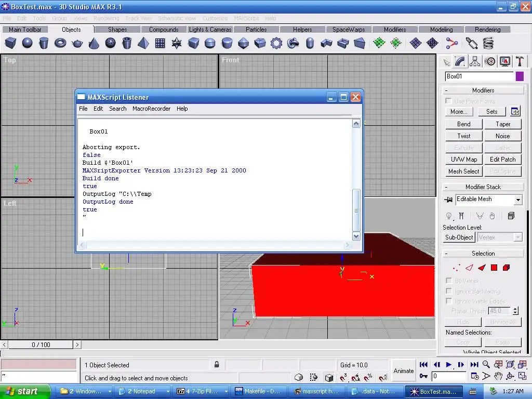Open File menu in MAXScript Listener
The image size is (532, 399).
(x=83, y=109)
